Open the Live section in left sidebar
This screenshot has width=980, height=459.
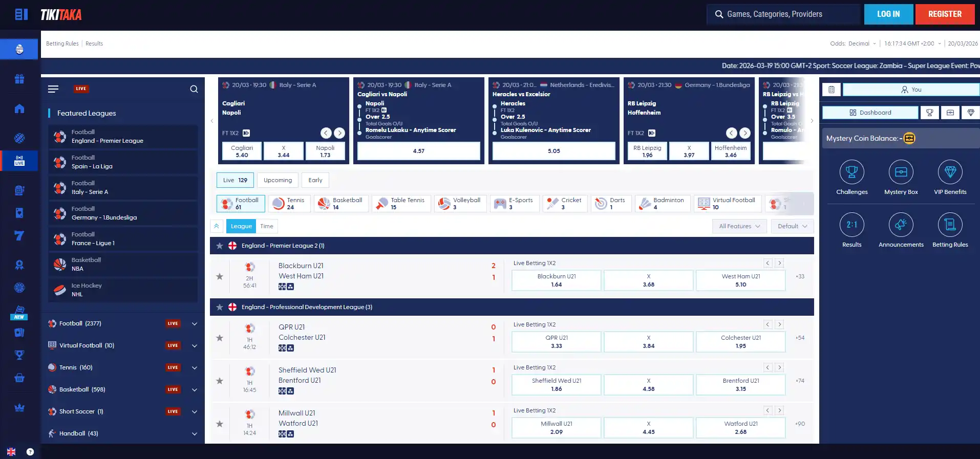pos(19,161)
